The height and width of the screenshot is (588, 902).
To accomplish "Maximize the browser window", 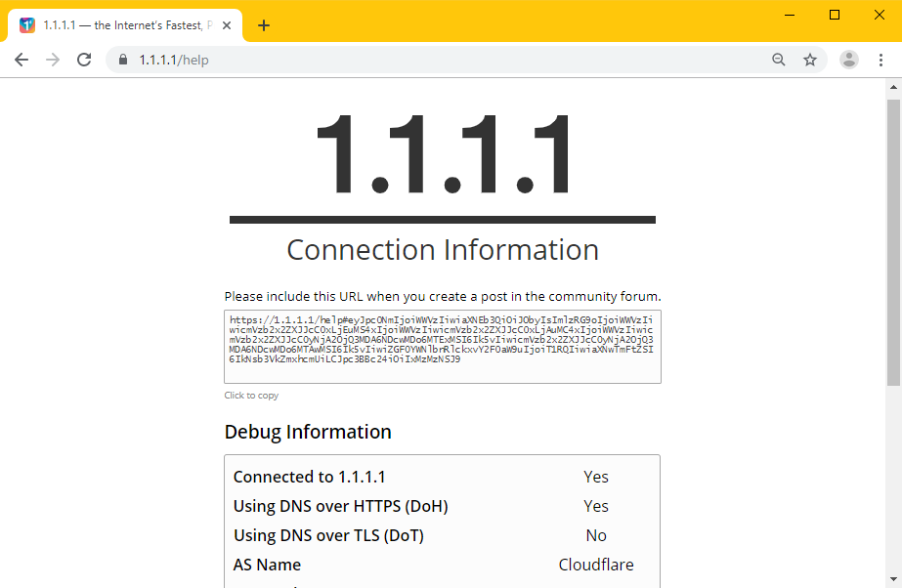I will (x=835, y=16).
